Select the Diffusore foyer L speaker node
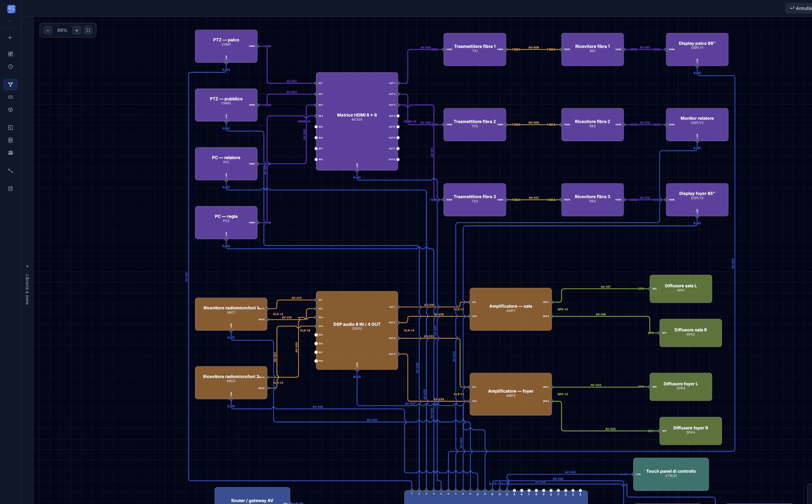The height and width of the screenshot is (504, 812). click(x=681, y=387)
